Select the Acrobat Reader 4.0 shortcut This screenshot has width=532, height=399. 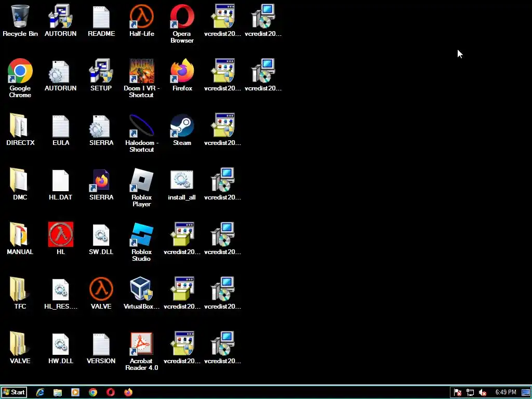(x=141, y=351)
